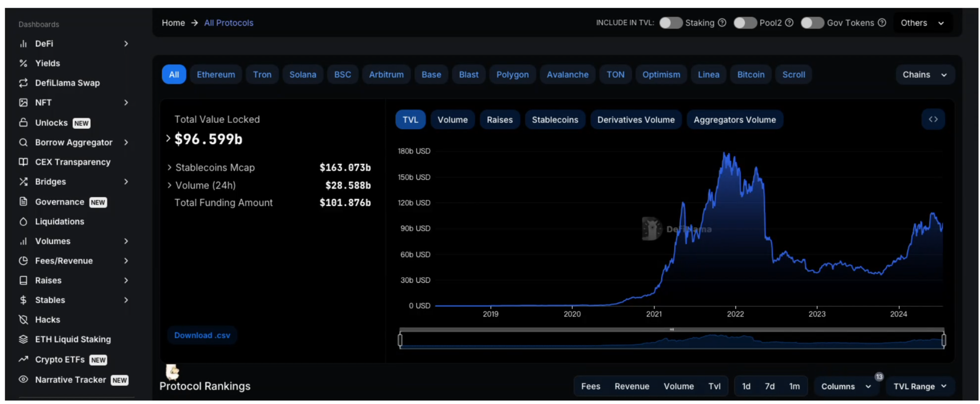
Task: Toggle Gov Tokens inclusion in TVL
Action: tap(812, 23)
